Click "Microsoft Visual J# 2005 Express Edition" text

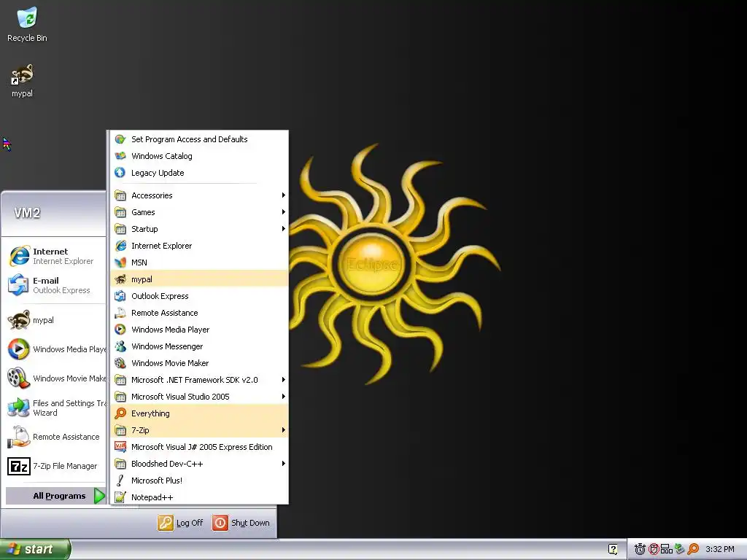[202, 447]
